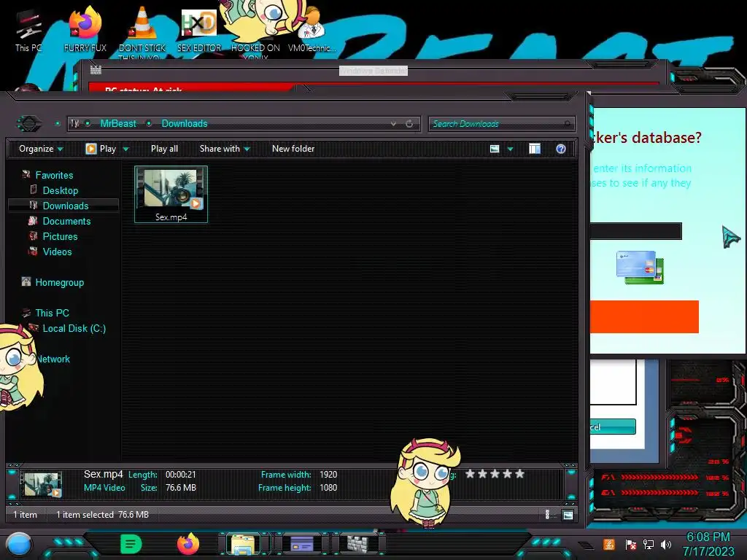Click MrBeast in the address breadcrumb
The image size is (747, 560).
118,124
